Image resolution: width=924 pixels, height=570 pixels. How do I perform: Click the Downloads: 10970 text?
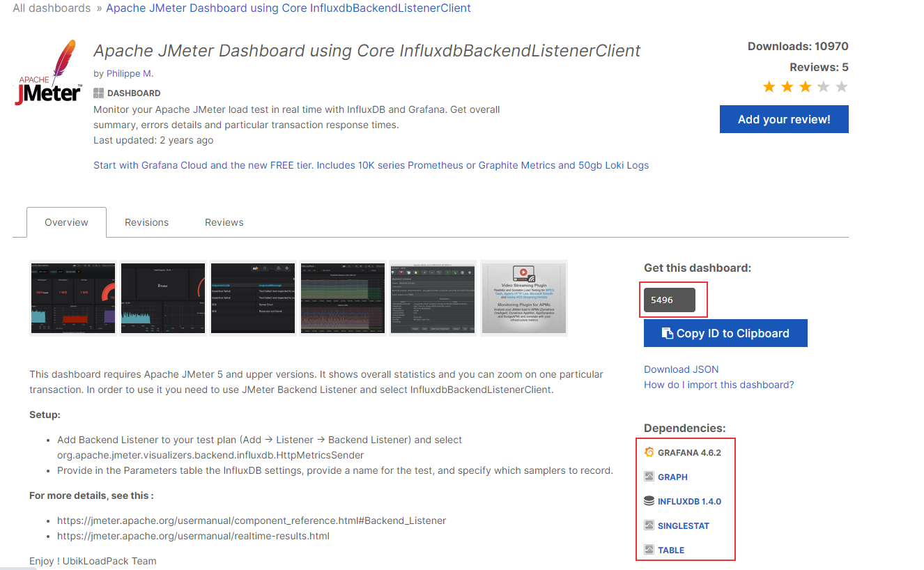[798, 47]
